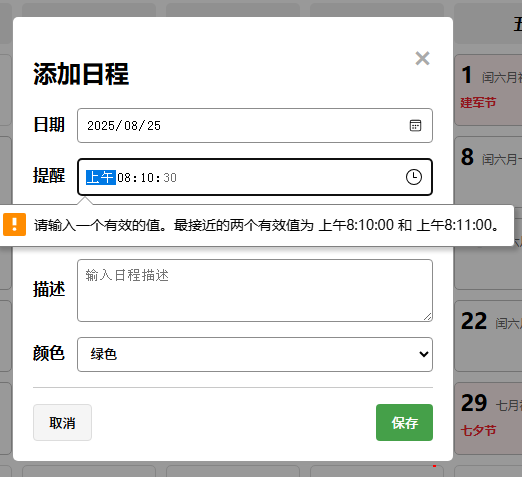Expand the 颜色 dropdown showing 绿色
This screenshot has width=522, height=477.
tap(255, 354)
